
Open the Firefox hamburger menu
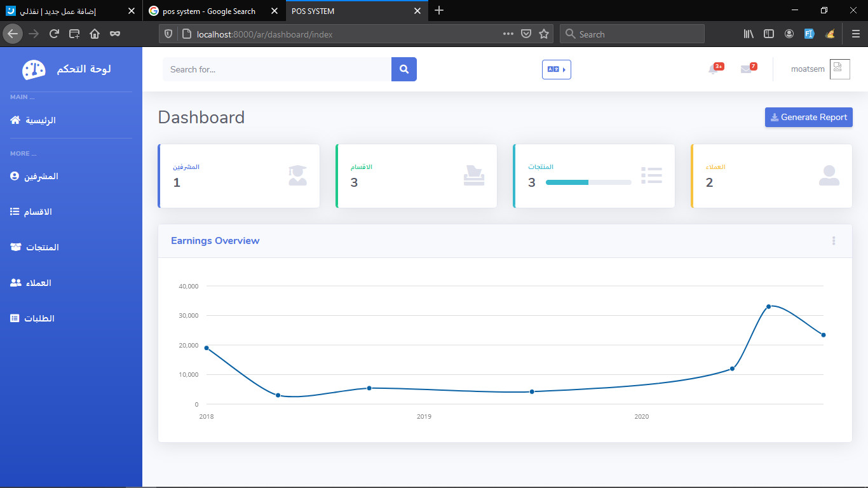click(x=856, y=34)
